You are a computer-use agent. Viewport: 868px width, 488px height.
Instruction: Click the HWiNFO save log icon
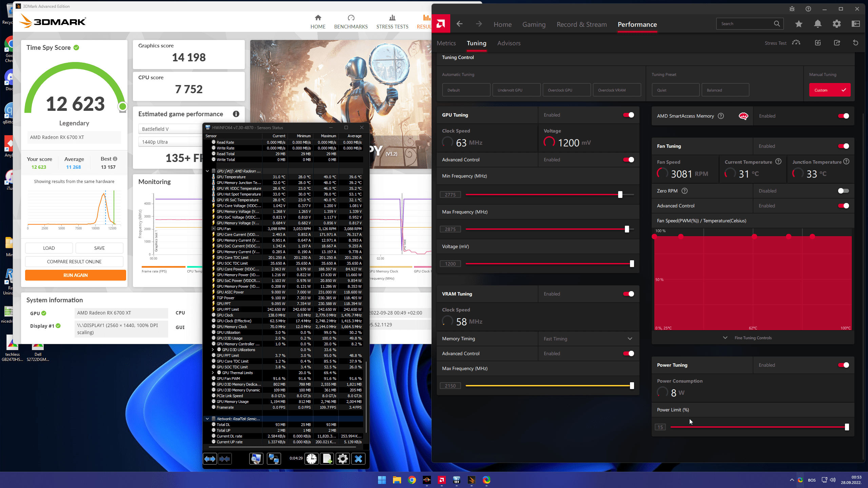click(327, 459)
